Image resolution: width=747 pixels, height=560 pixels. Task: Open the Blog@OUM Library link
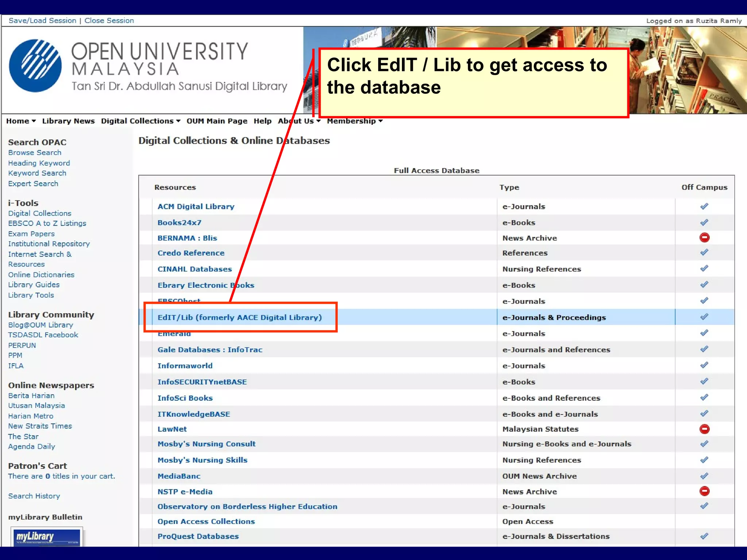(x=40, y=325)
